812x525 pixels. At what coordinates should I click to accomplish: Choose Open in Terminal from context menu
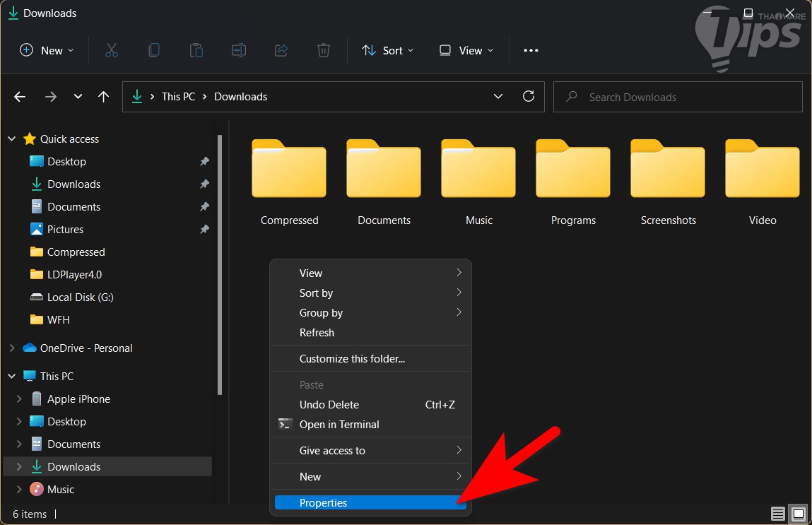click(339, 425)
